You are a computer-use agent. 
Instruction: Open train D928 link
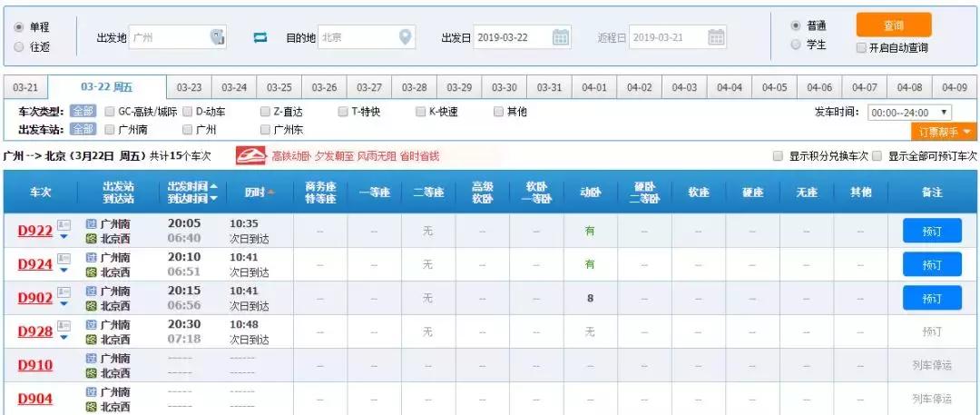click(x=35, y=331)
